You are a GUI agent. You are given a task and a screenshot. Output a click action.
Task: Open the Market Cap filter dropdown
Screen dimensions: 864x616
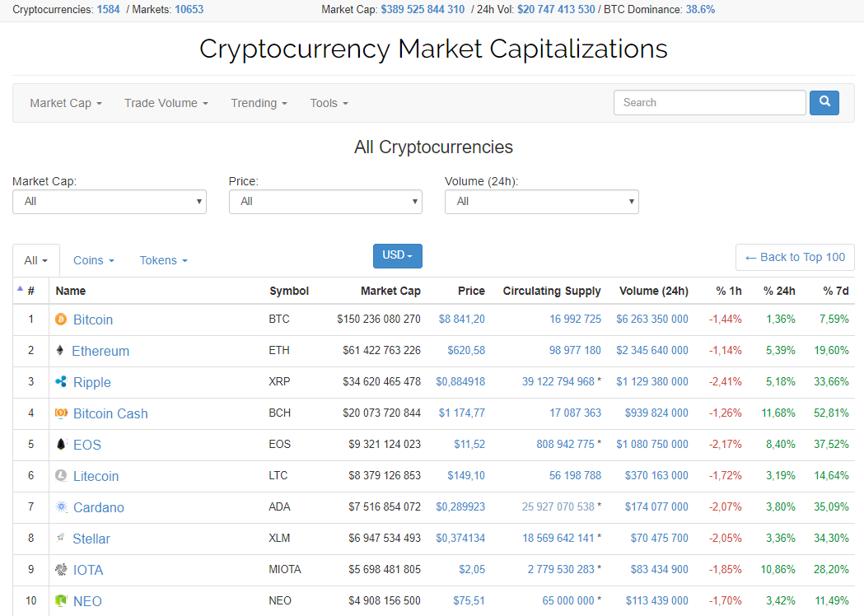point(109,202)
